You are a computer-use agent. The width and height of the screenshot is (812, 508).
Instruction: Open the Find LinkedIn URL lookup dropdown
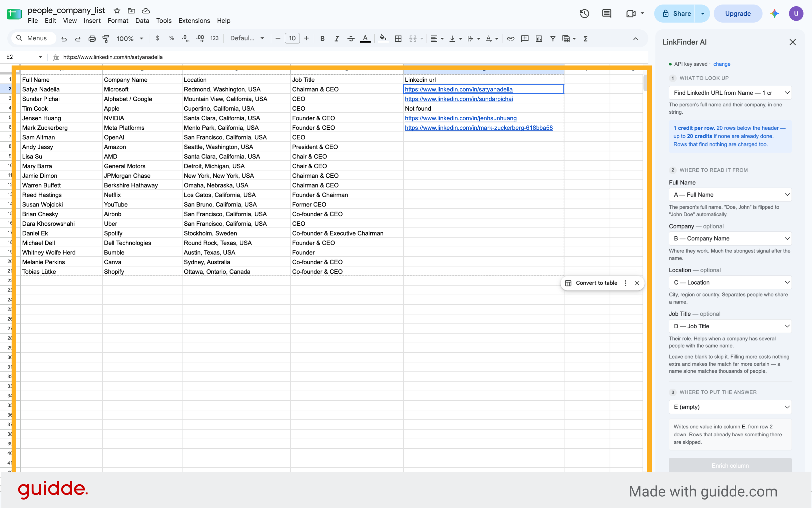click(x=730, y=93)
